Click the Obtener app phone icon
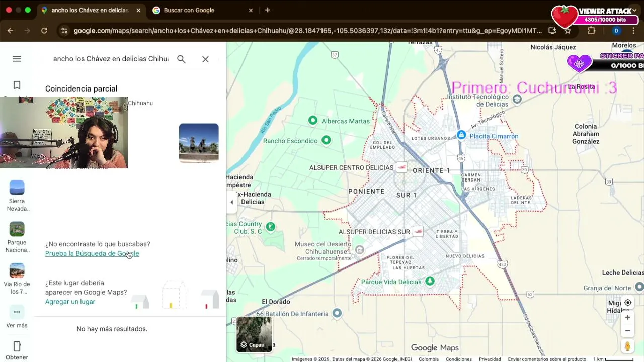644x362 pixels. coord(17,346)
